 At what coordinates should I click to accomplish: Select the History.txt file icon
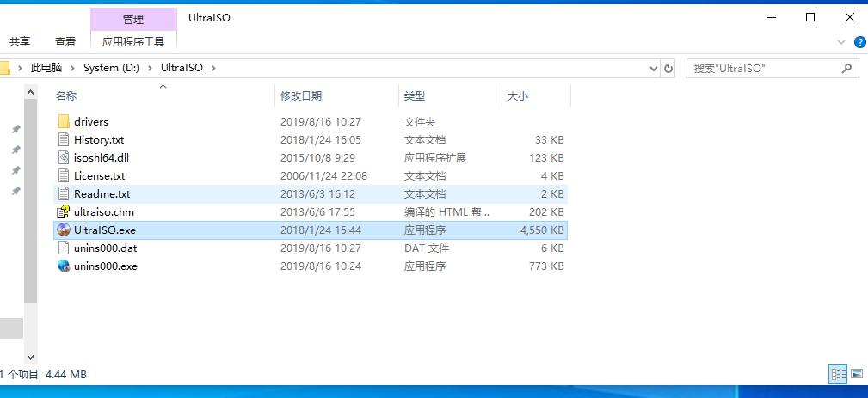click(x=64, y=140)
